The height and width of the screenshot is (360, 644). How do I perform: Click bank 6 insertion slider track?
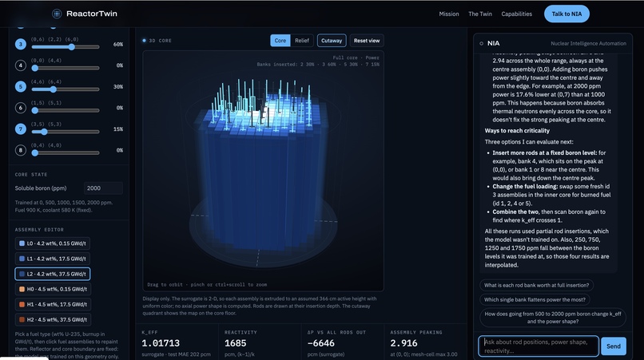66,110
